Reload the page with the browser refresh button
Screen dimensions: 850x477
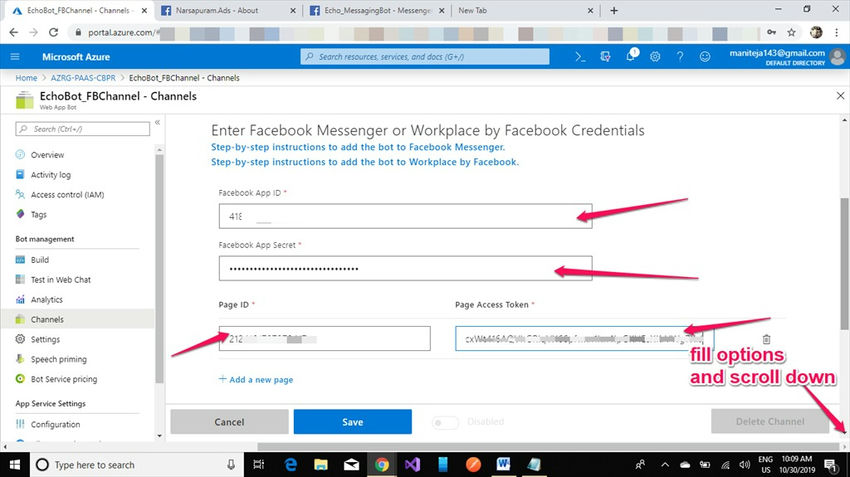[53, 33]
